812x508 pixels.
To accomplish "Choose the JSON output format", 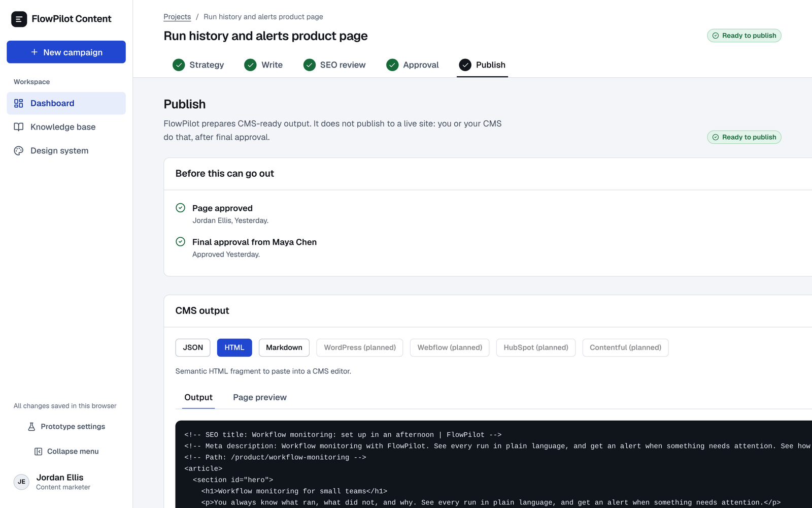I will point(193,347).
